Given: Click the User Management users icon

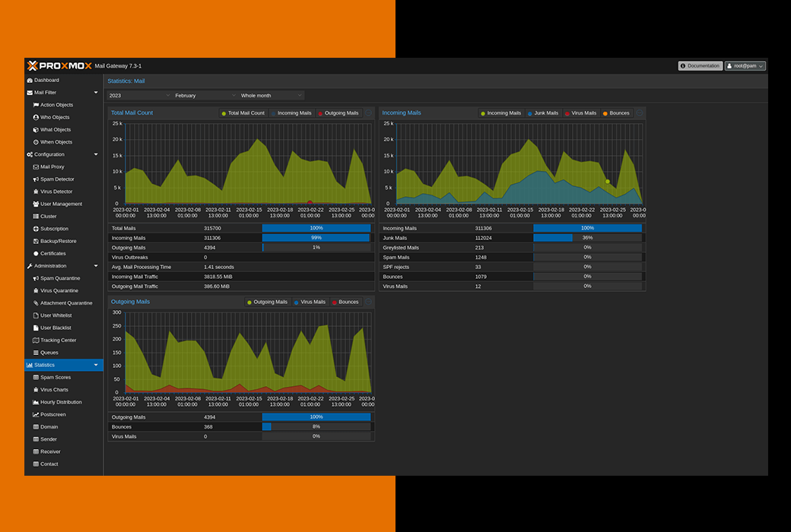Looking at the screenshot, I should coord(36,204).
